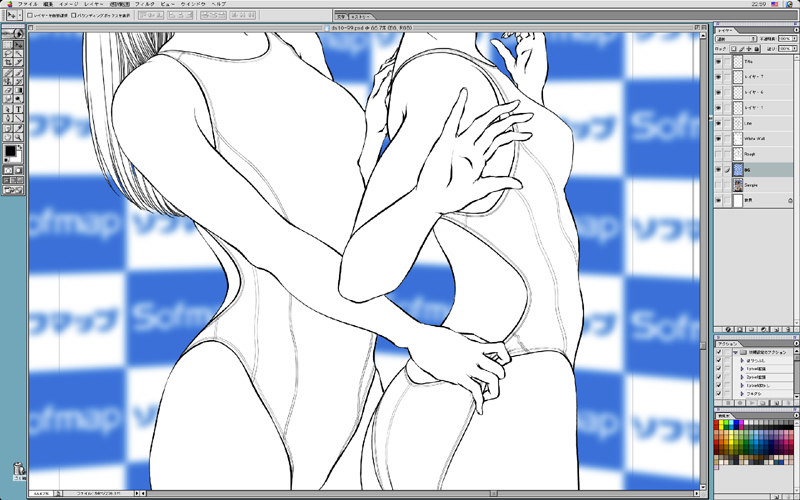Select the Line shape tool
The image size is (800, 500).
coord(18,117)
